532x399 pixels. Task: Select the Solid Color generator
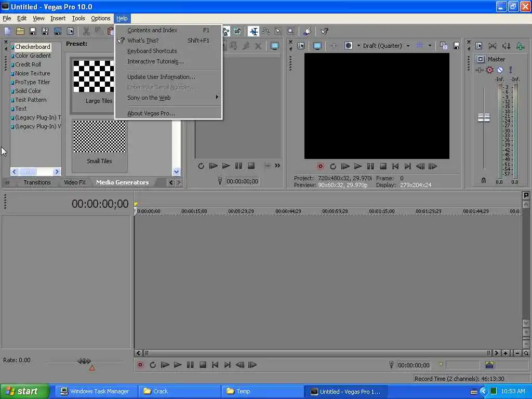(28, 91)
